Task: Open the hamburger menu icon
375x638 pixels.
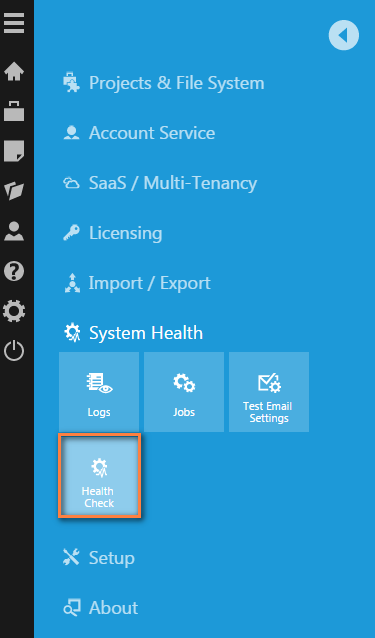Action: pyautogui.click(x=14, y=23)
